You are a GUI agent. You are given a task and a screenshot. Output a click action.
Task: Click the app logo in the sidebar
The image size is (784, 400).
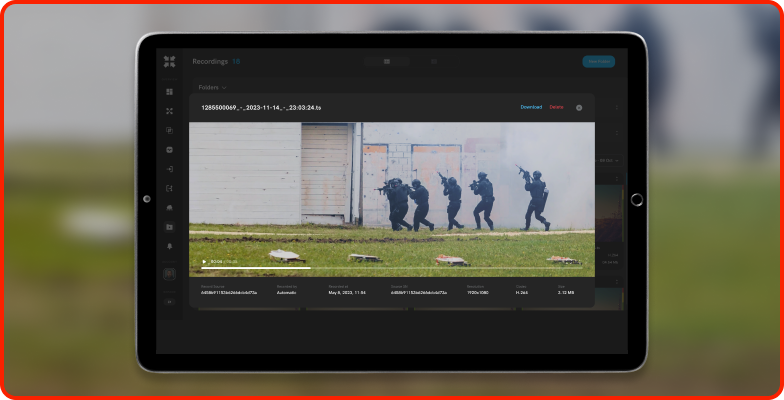click(169, 62)
